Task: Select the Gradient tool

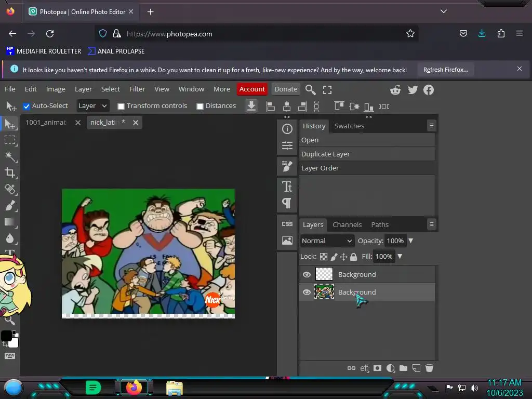Action: click(x=10, y=222)
